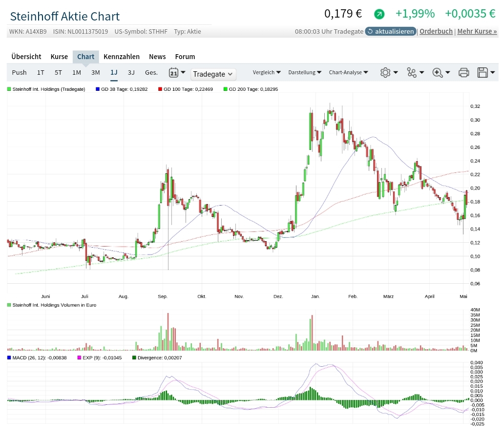504x439 pixels.
Task: Switch to the Übersicht tab
Action: tap(26, 57)
